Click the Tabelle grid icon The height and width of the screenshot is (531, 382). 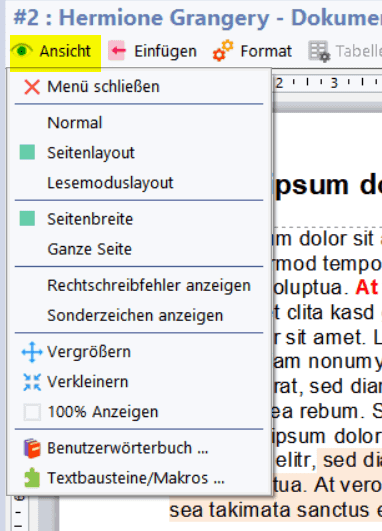319,51
